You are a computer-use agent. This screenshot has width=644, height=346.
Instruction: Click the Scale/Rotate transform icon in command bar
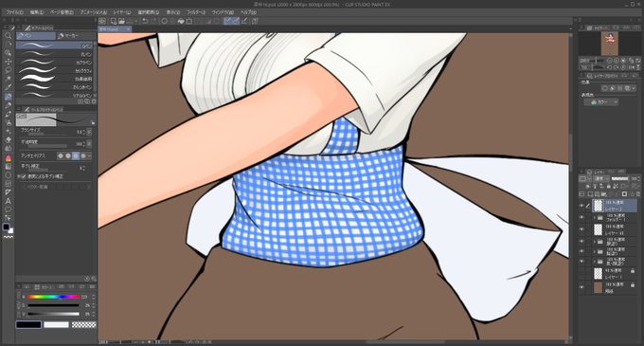(188, 21)
